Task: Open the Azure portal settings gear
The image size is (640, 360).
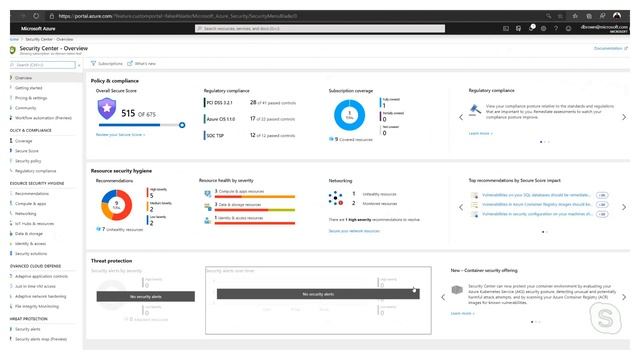Action: pyautogui.click(x=543, y=28)
